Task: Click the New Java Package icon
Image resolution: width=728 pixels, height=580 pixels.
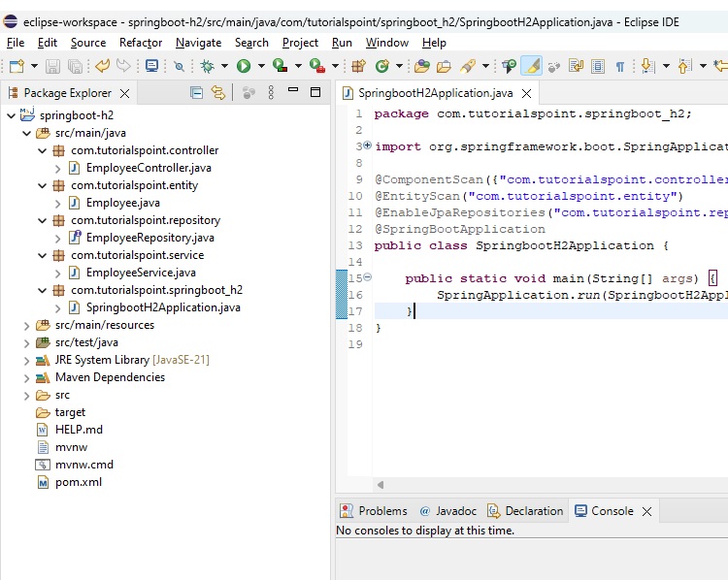Action: tap(358, 66)
